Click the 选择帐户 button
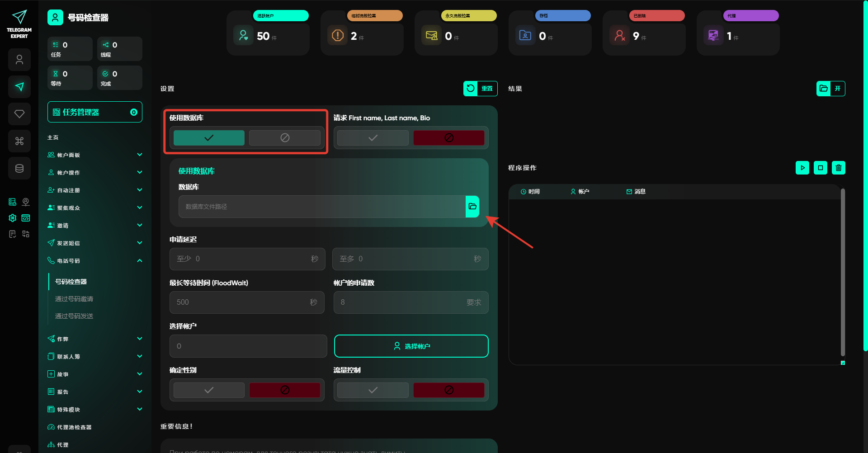The width and height of the screenshot is (868, 453). [411, 346]
